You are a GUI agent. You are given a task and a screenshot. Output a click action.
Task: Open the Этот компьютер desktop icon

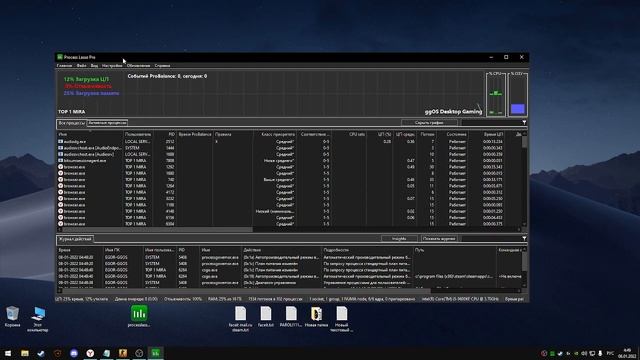[x=38, y=319]
